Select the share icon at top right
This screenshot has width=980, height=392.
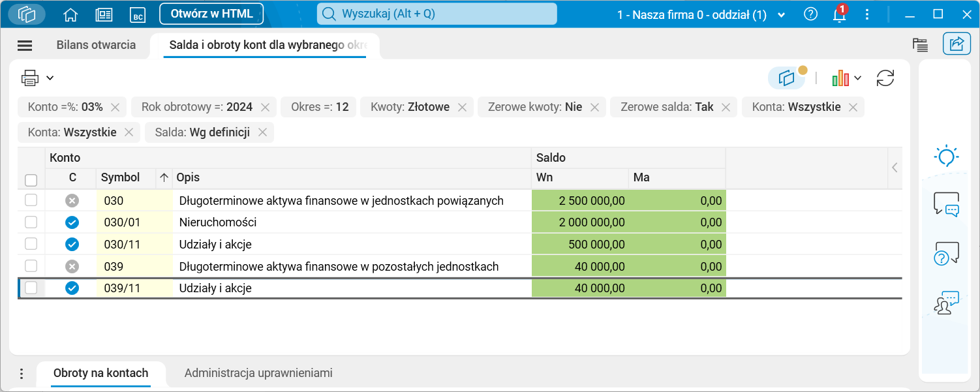click(x=957, y=44)
